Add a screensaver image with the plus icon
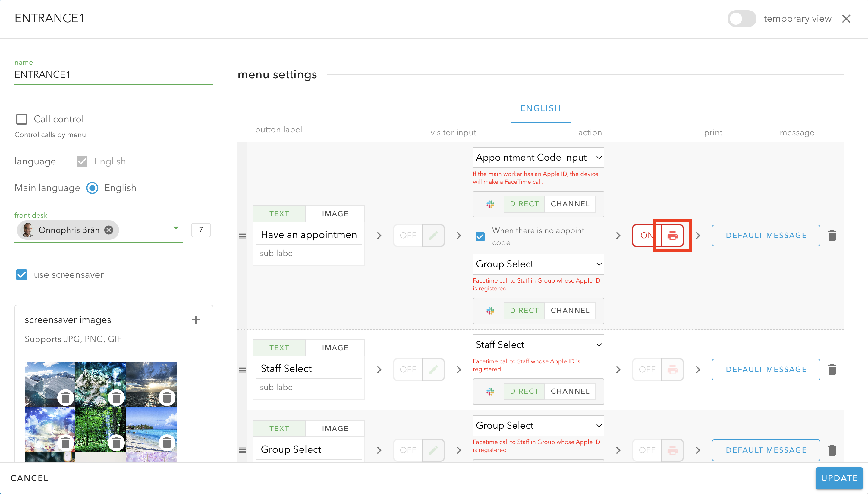Viewport: 868px width, 494px height. pyautogui.click(x=196, y=320)
